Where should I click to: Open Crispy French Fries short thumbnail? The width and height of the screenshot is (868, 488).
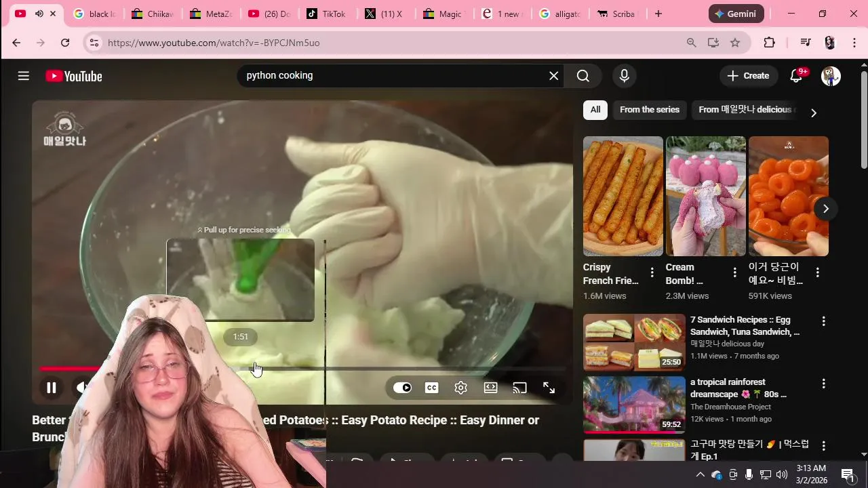623,196
